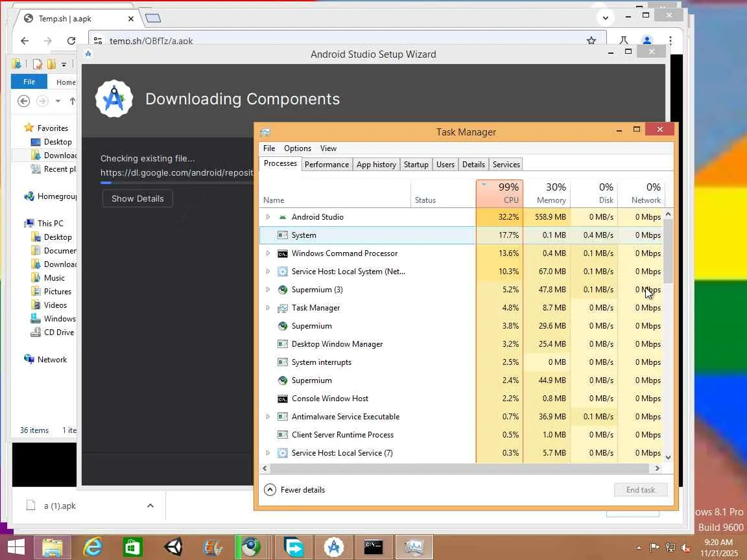The image size is (747, 560).
Task: Click Supermium (3) process icon
Action: 283,290
